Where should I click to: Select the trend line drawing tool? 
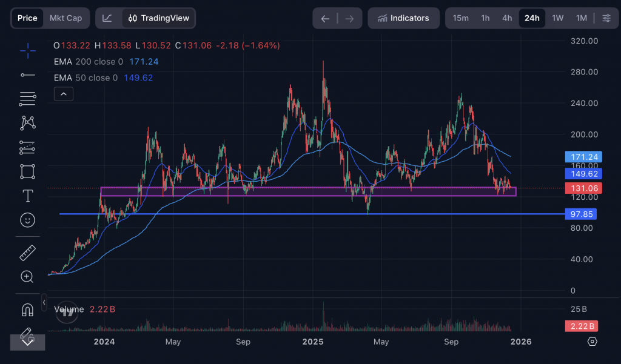click(x=27, y=74)
